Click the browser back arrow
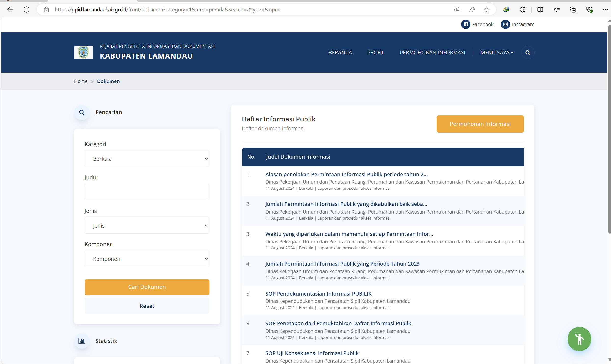Screen dimensions: 611x364 pyautogui.click(x=10, y=10)
